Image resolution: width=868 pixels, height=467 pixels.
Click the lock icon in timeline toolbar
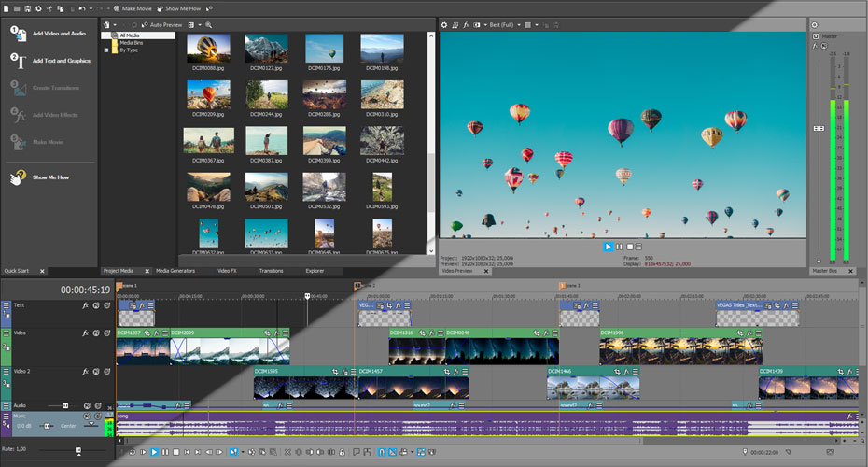tap(342, 452)
